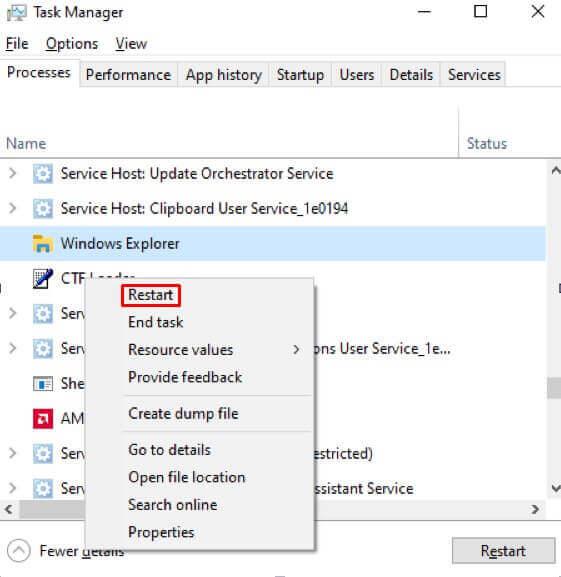This screenshot has height=577, width=561.
Task: Click the Windows Explorer folder icon
Action: pyautogui.click(x=43, y=244)
